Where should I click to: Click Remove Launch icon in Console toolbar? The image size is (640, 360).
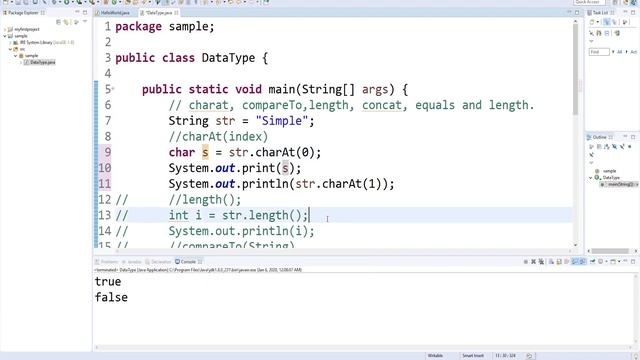point(533,262)
